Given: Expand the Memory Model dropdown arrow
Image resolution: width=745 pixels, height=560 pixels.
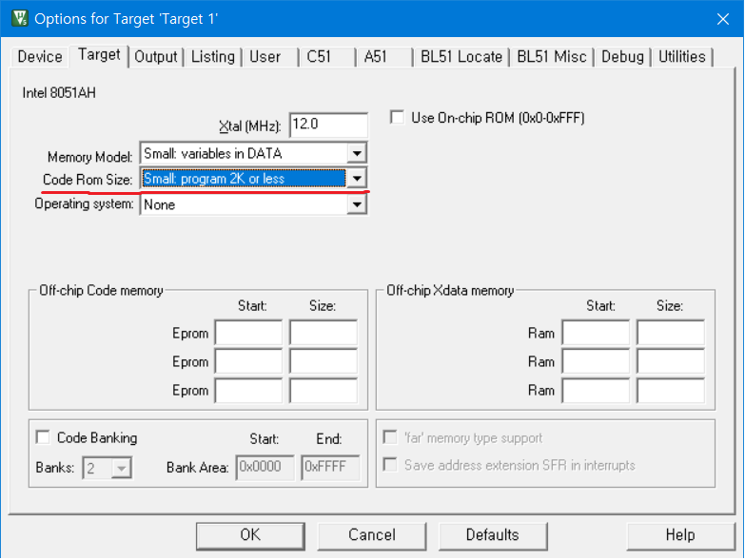Looking at the screenshot, I should point(357,153).
